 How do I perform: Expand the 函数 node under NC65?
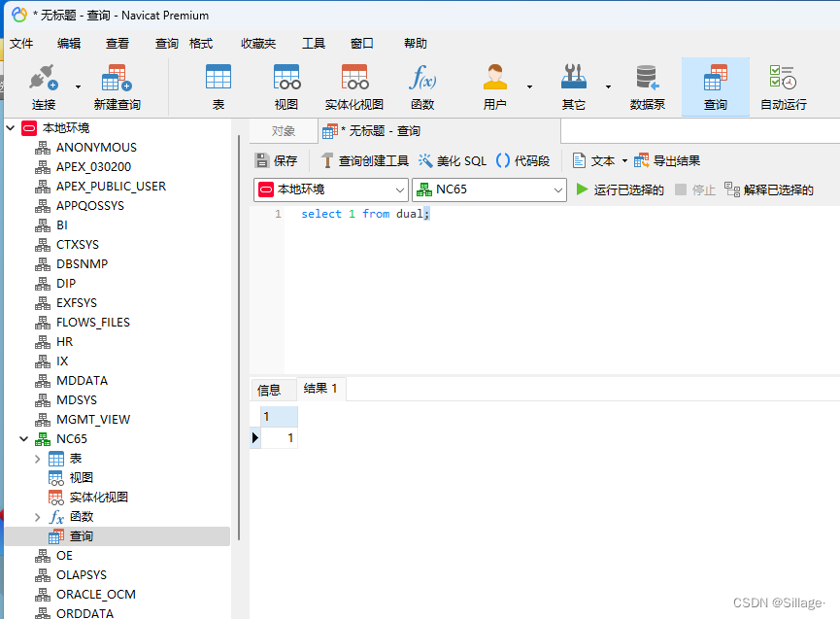[x=37, y=517]
